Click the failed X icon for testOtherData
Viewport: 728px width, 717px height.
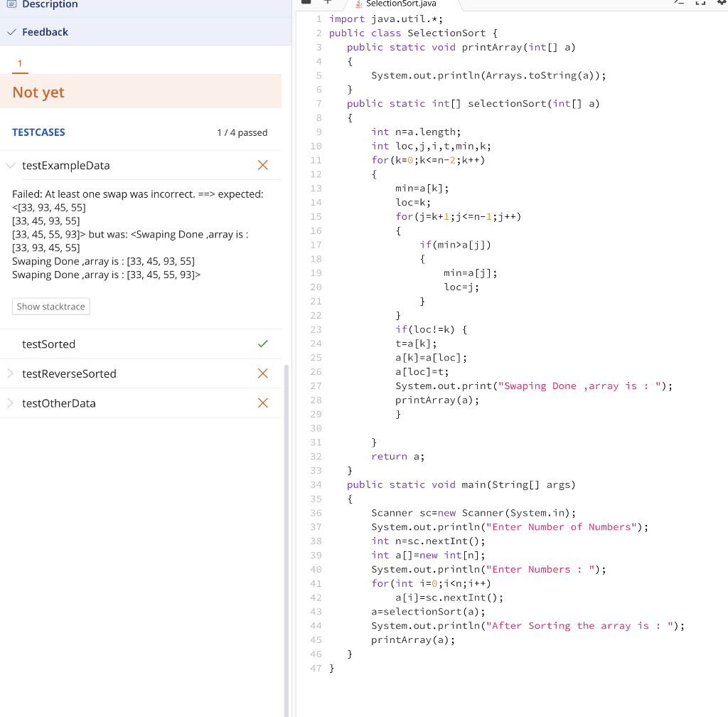point(263,403)
